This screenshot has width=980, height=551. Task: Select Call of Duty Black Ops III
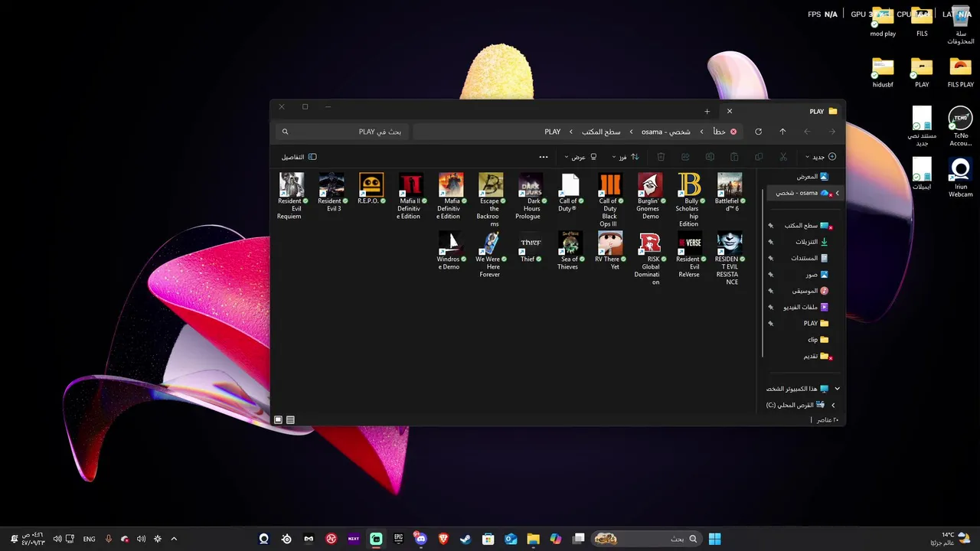click(610, 199)
